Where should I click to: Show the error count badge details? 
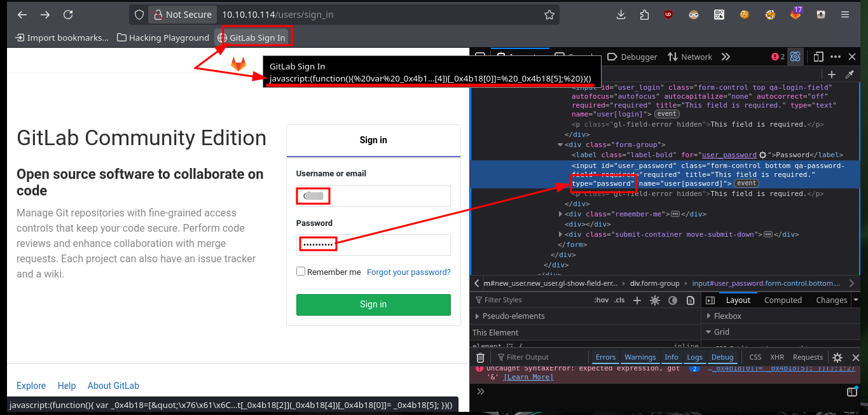click(778, 57)
